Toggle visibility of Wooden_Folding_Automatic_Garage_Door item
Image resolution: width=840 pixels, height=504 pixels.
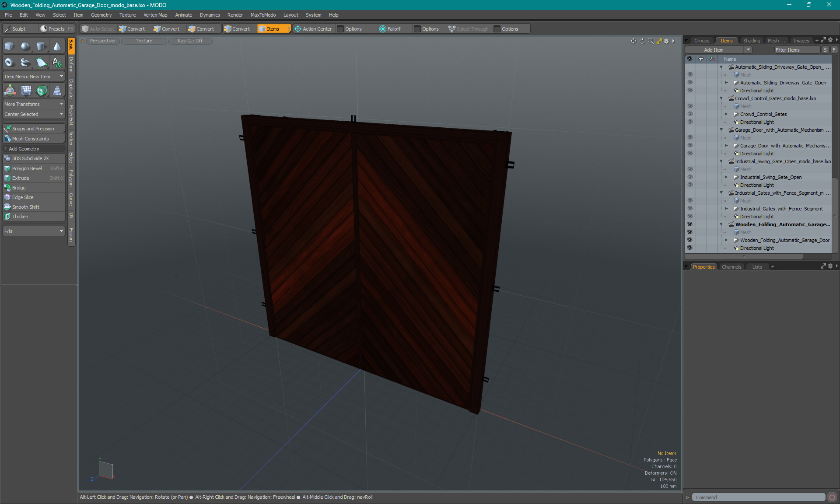click(690, 240)
